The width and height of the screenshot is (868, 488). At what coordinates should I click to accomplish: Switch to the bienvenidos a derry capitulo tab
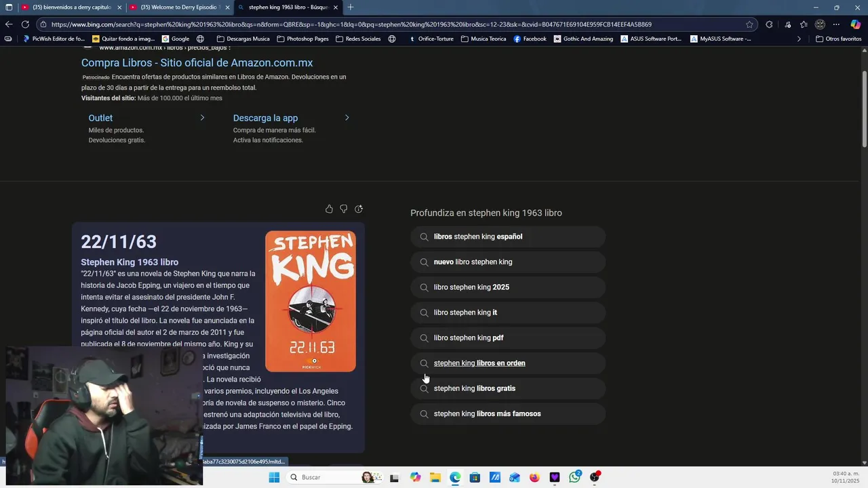pyautogui.click(x=71, y=7)
